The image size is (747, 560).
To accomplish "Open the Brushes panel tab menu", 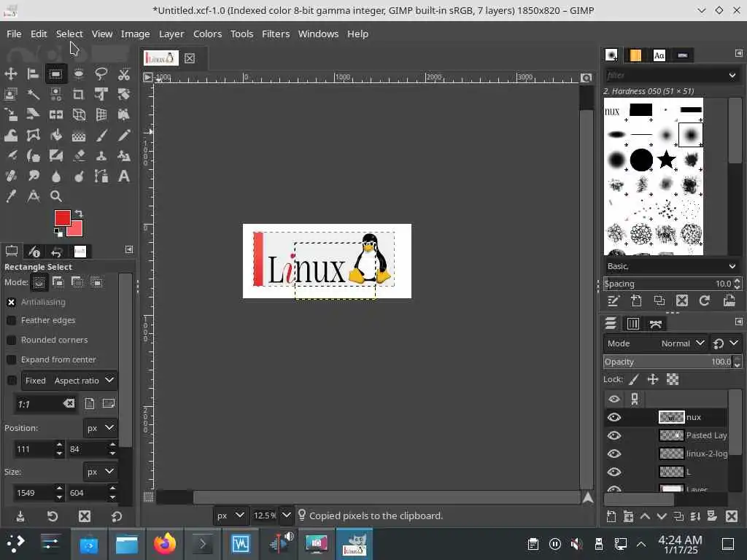I will click(738, 53).
